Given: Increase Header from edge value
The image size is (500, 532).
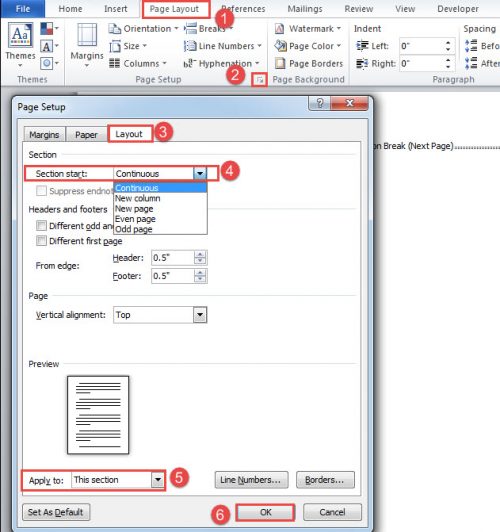Looking at the screenshot, I should pos(200,254).
